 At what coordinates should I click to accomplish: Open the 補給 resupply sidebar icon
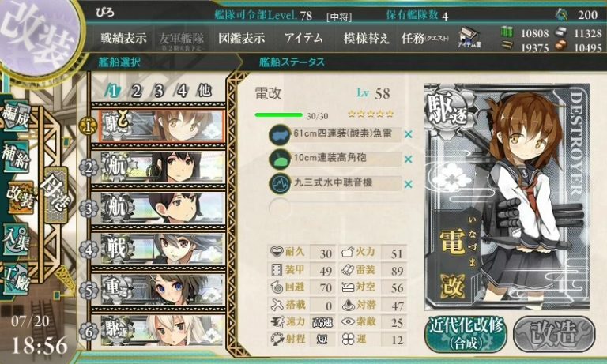tap(16, 156)
